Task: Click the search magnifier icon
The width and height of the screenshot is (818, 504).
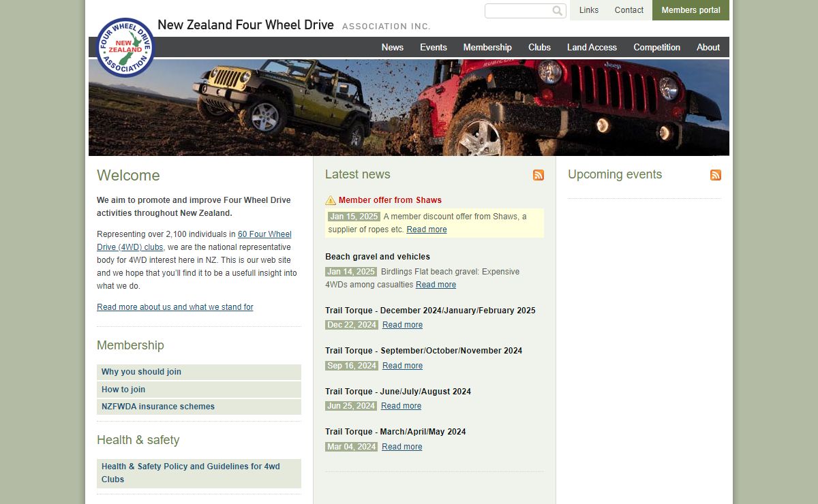Action: pos(558,10)
